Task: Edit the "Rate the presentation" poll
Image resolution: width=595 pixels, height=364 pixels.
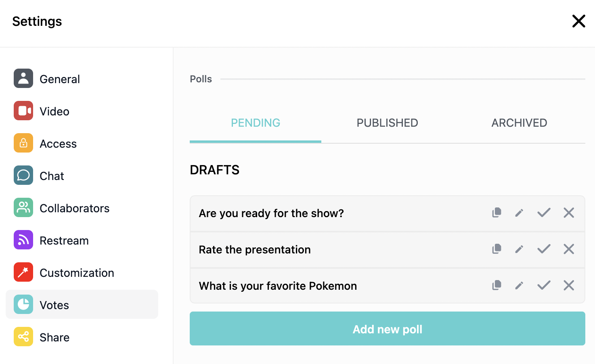Action: [x=519, y=249]
